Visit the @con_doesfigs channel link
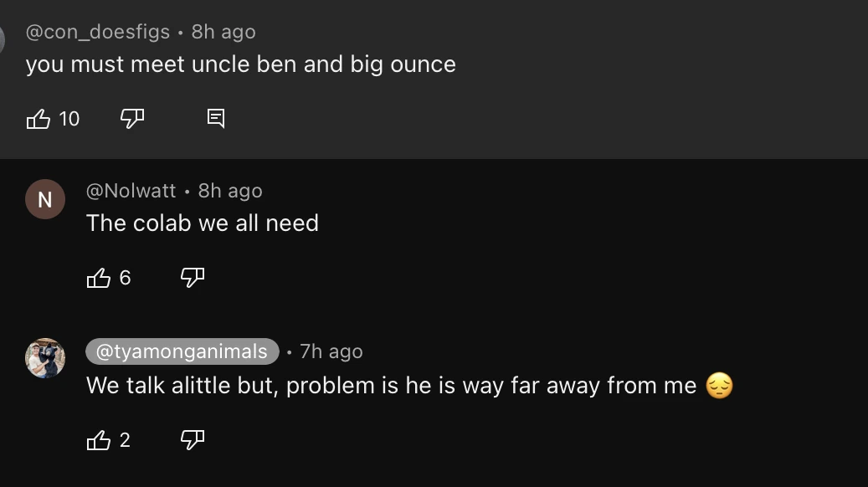The image size is (868, 487). [x=98, y=32]
